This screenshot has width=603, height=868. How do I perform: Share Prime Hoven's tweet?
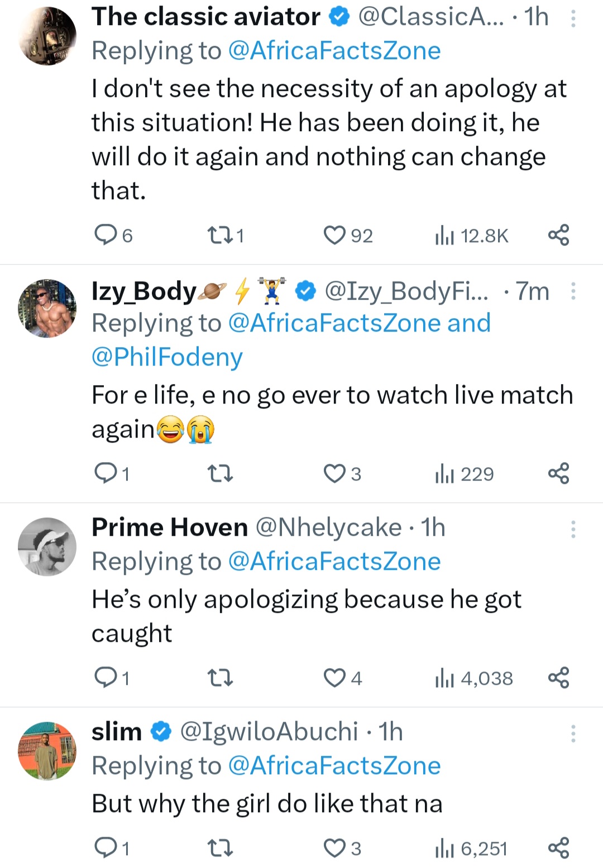pos(558,678)
